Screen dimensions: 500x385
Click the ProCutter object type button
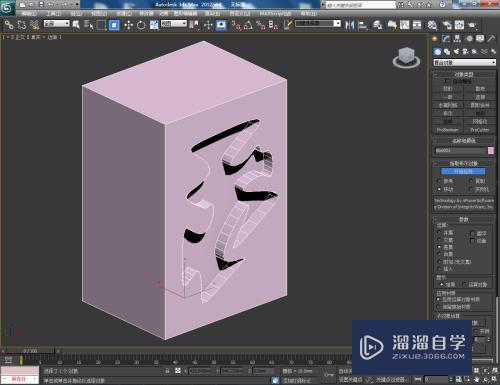tap(480, 130)
